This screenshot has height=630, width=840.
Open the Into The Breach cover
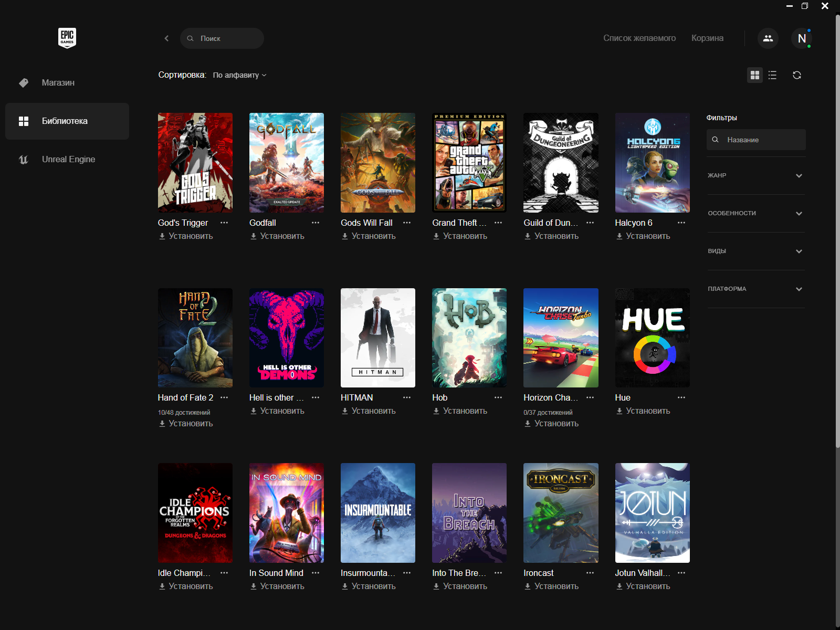469,513
